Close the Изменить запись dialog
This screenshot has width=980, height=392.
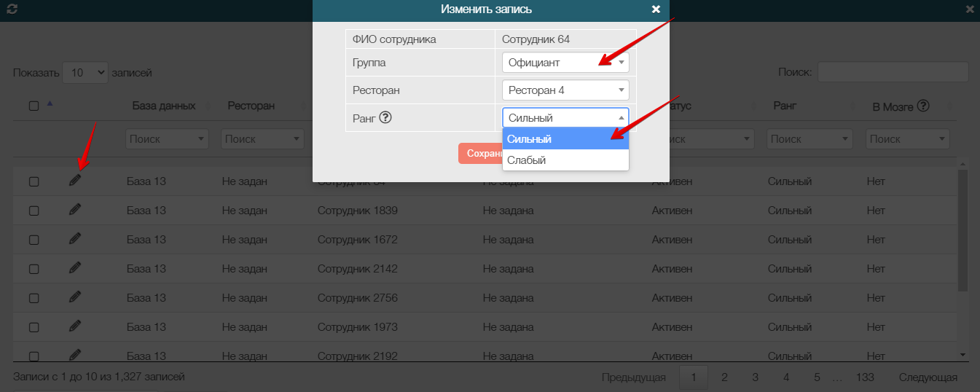tap(656, 9)
